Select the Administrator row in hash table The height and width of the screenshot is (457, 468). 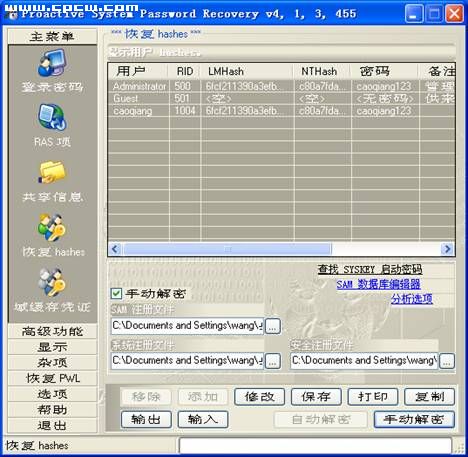282,86
